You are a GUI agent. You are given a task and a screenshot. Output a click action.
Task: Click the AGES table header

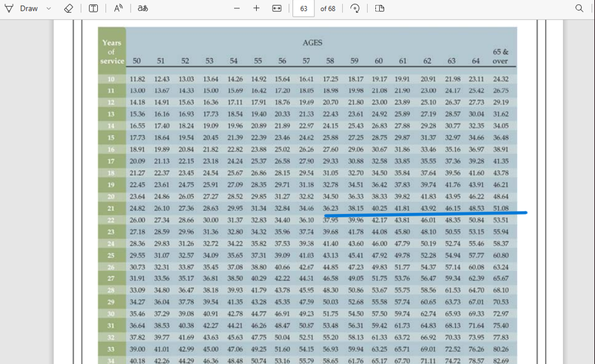tap(312, 43)
